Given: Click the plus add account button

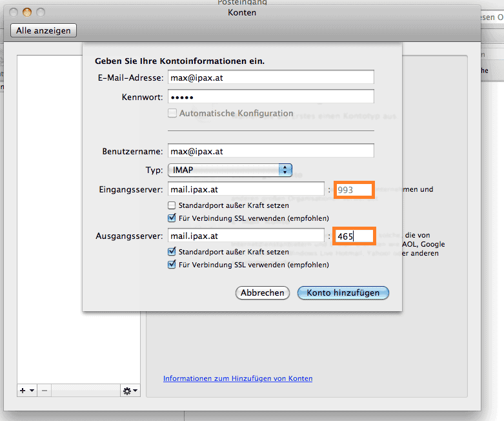Looking at the screenshot, I should (26, 391).
